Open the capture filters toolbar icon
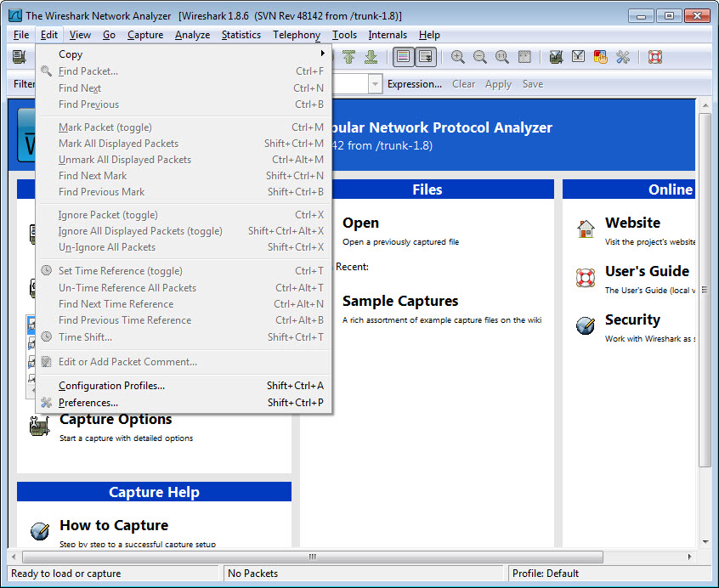719x588 pixels. (x=557, y=57)
